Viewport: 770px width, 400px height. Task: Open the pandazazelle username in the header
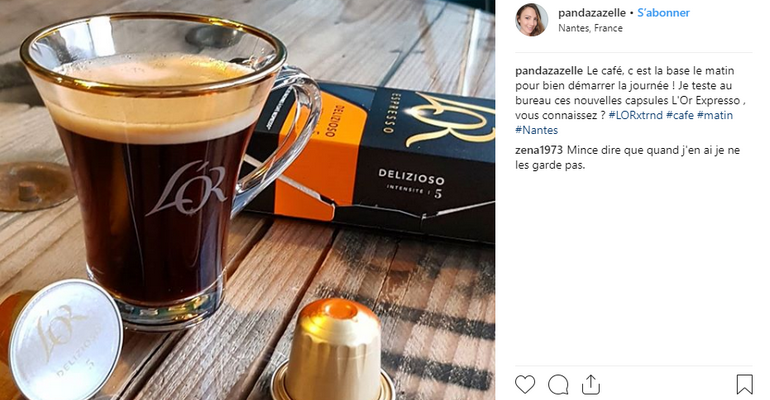coord(592,13)
